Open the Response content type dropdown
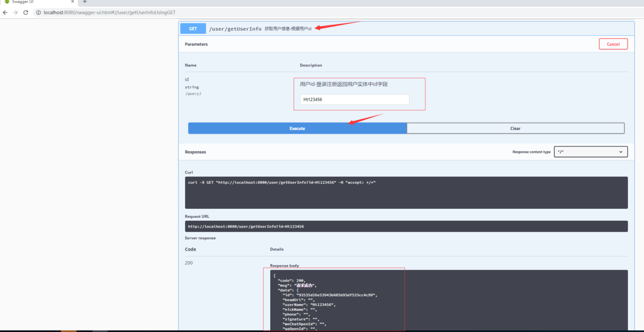644x332 pixels. pos(591,152)
